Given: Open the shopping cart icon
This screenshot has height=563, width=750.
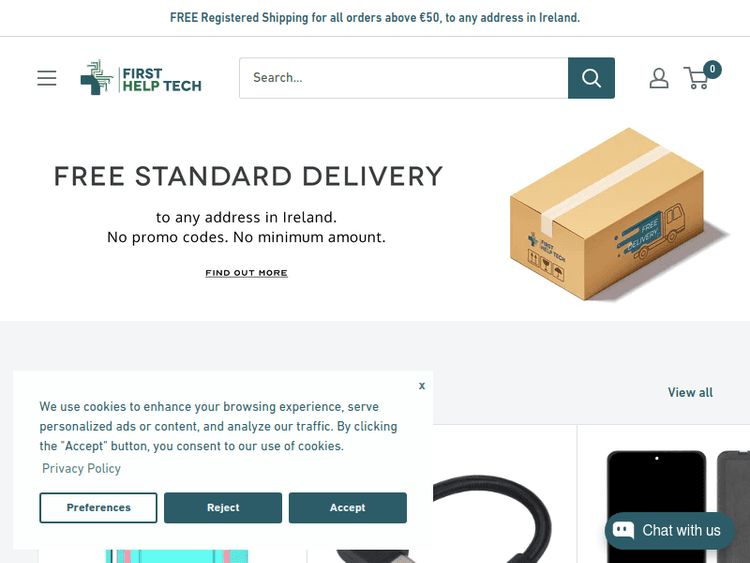Looking at the screenshot, I should coord(696,78).
